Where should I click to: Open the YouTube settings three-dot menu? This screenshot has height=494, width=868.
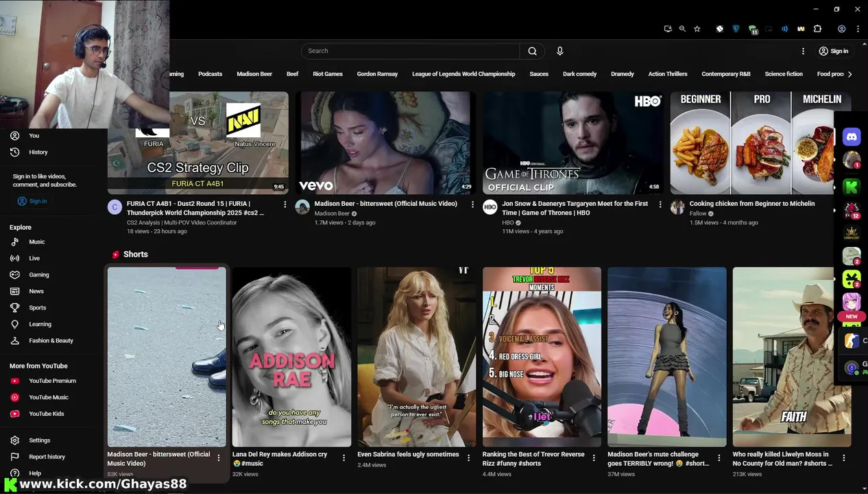tap(803, 51)
